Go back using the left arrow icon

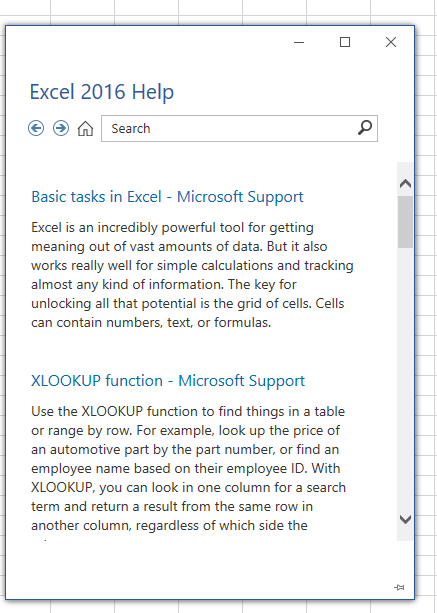tap(36, 128)
